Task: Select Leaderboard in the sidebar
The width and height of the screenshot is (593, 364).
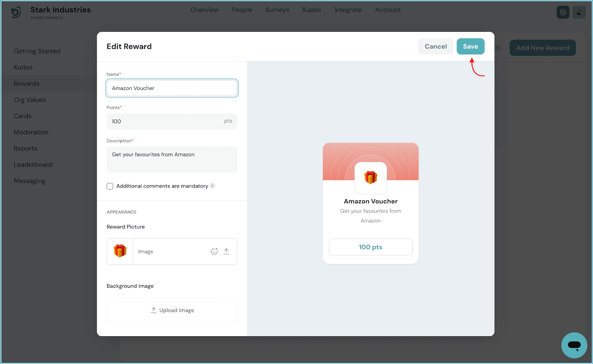Action: (33, 165)
